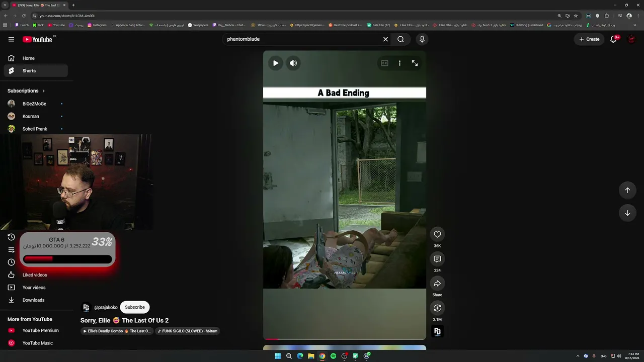
Task: Play the paused Short
Action: click(276, 63)
